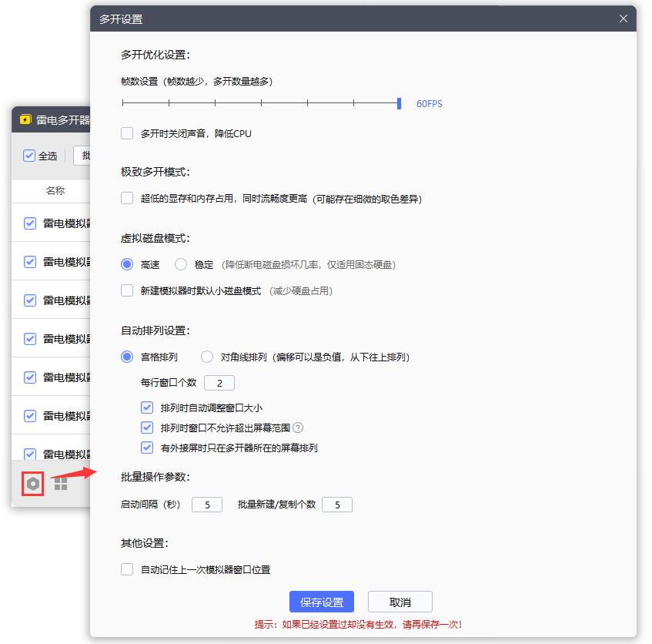The width and height of the screenshot is (652, 644).
Task: Click 保存设置 button
Action: tap(322, 602)
